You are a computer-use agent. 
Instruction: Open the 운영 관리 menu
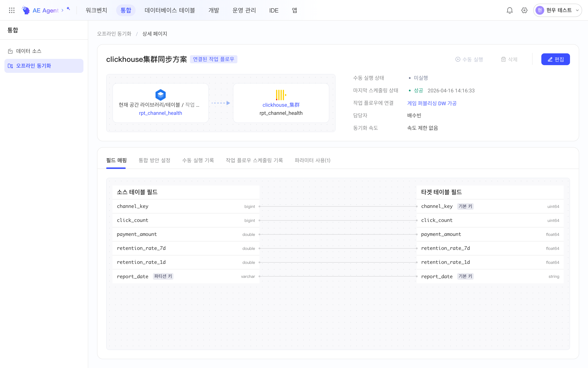point(244,10)
